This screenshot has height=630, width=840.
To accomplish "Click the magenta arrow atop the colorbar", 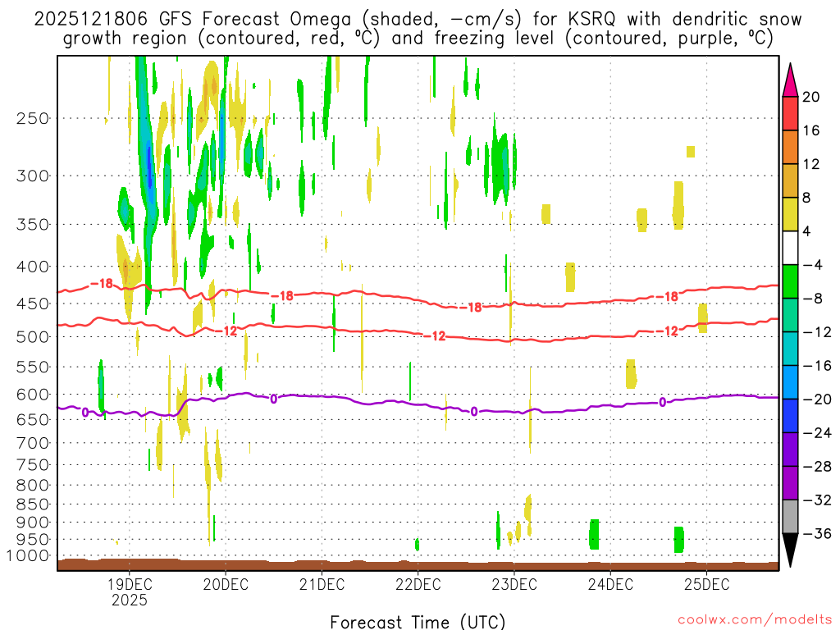I will tap(790, 80).
